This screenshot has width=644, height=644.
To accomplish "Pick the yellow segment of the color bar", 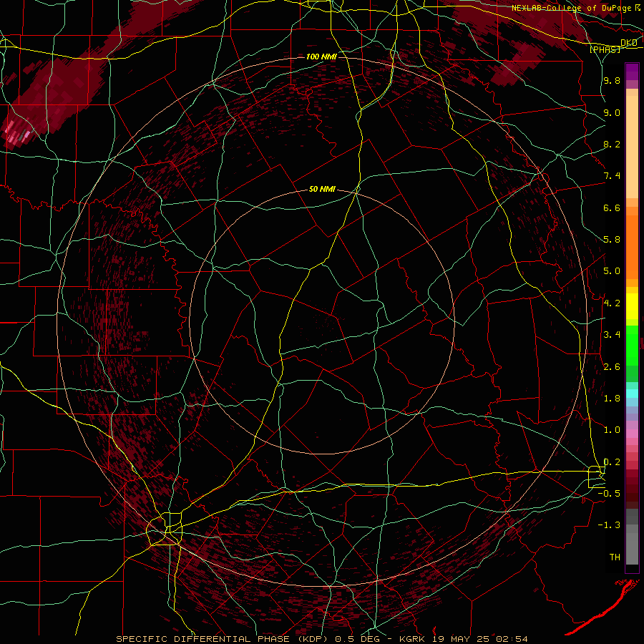I will tap(632, 306).
